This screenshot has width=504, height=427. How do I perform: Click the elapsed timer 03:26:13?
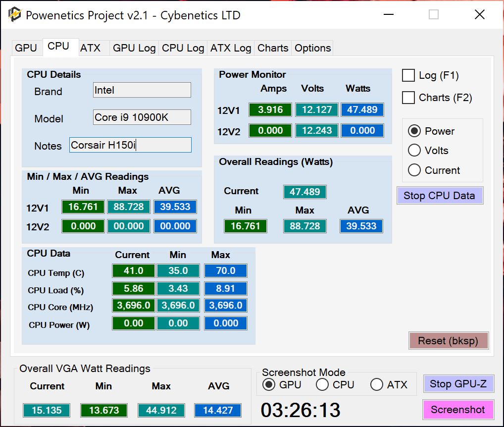301,410
